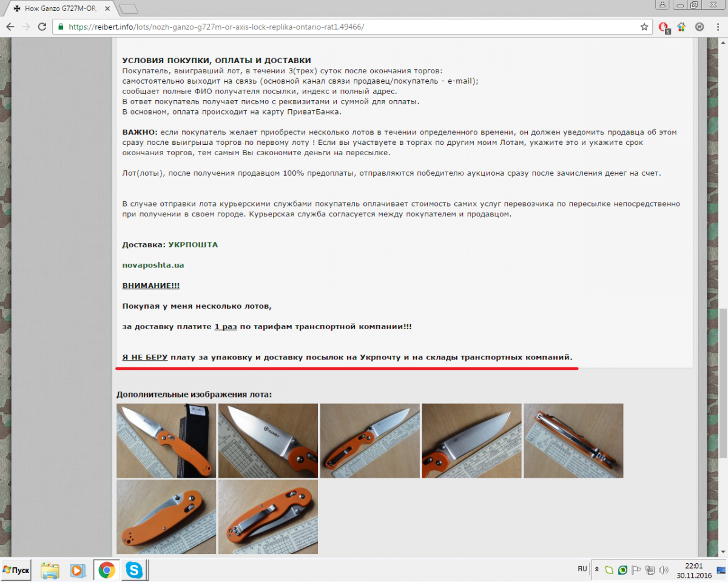Open the seventh image of closed knife clip side
Viewport: 728px width, 582px height.
[268, 517]
